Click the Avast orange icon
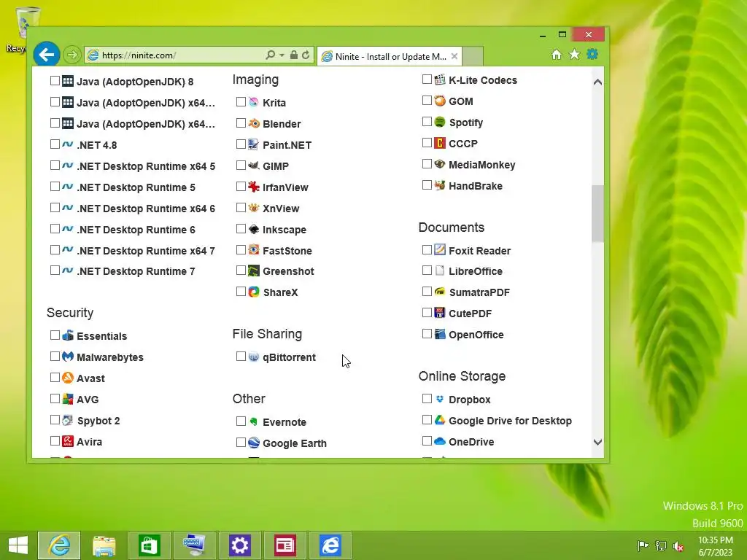Image resolution: width=747 pixels, height=560 pixels. (x=68, y=378)
